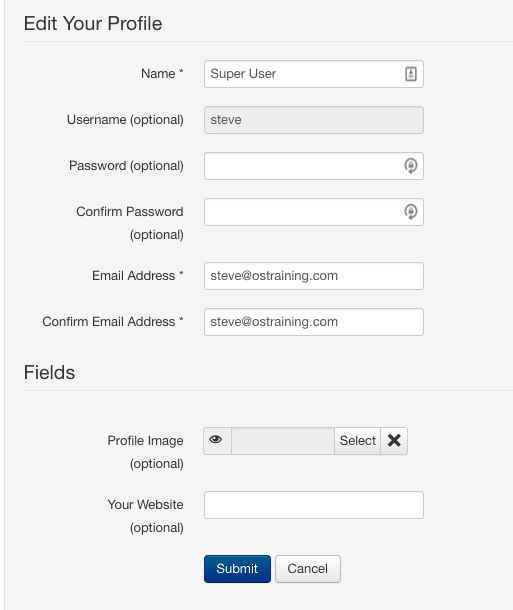Click the key icon in Password field
513x610 pixels.
point(411,166)
